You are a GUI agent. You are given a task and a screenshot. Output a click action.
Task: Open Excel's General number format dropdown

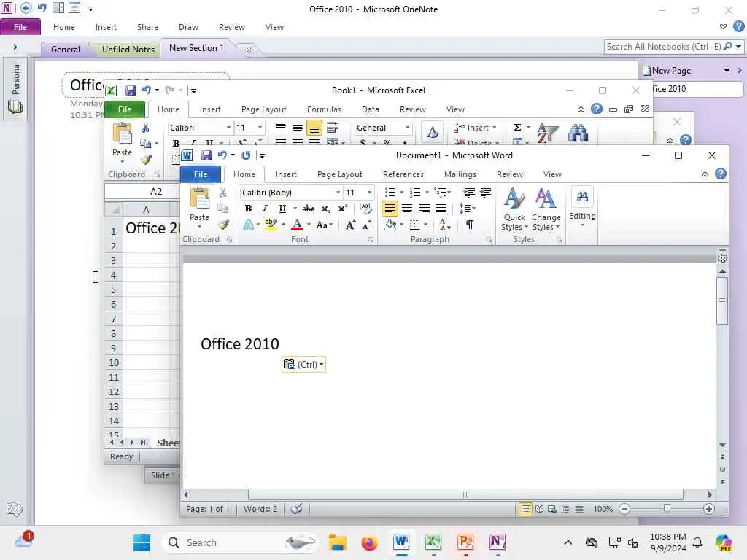pos(407,128)
